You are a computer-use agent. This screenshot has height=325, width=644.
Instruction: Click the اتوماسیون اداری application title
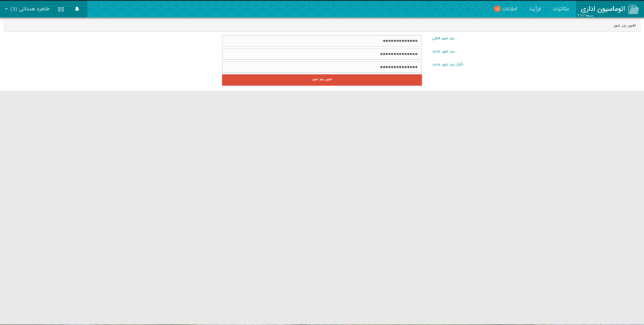click(602, 8)
